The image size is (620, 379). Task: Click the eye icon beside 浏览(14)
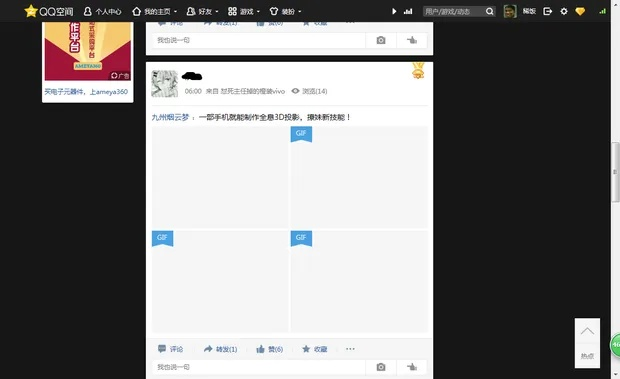point(295,91)
